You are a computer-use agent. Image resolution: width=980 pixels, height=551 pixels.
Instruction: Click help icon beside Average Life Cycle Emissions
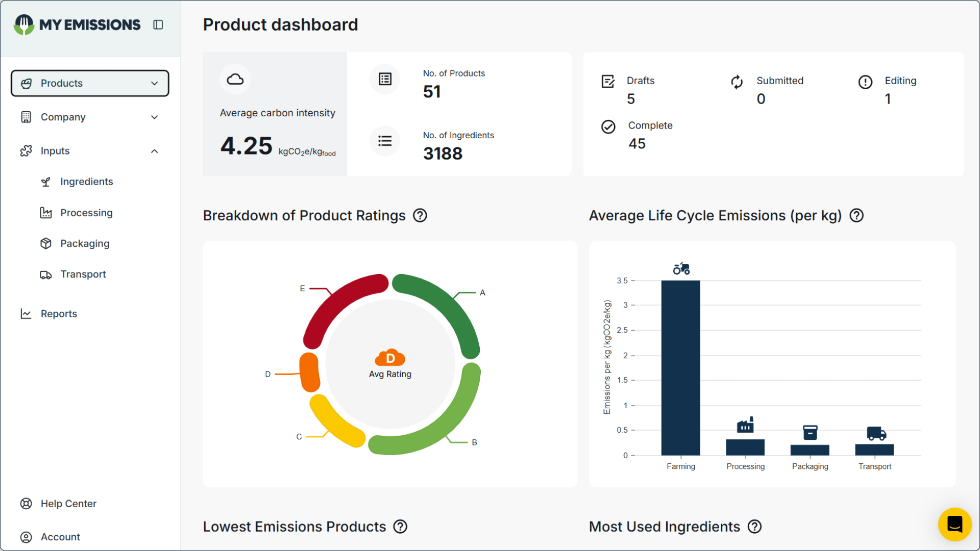[x=856, y=216]
